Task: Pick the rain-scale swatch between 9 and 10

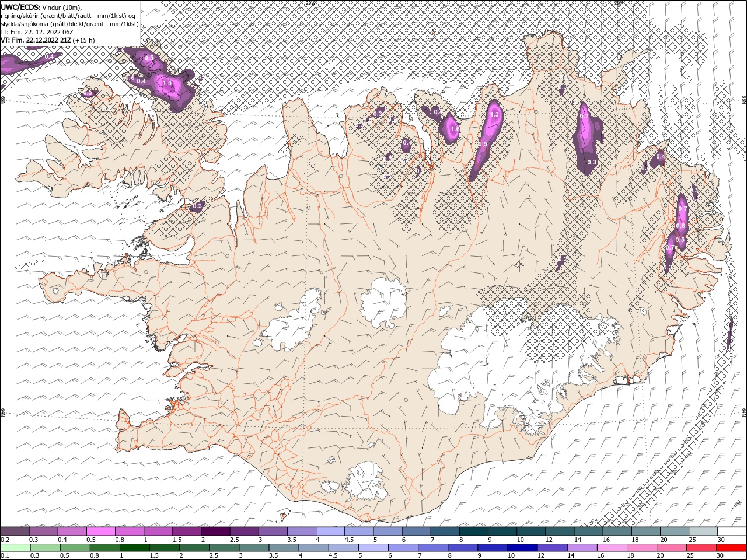Action: tap(492, 548)
